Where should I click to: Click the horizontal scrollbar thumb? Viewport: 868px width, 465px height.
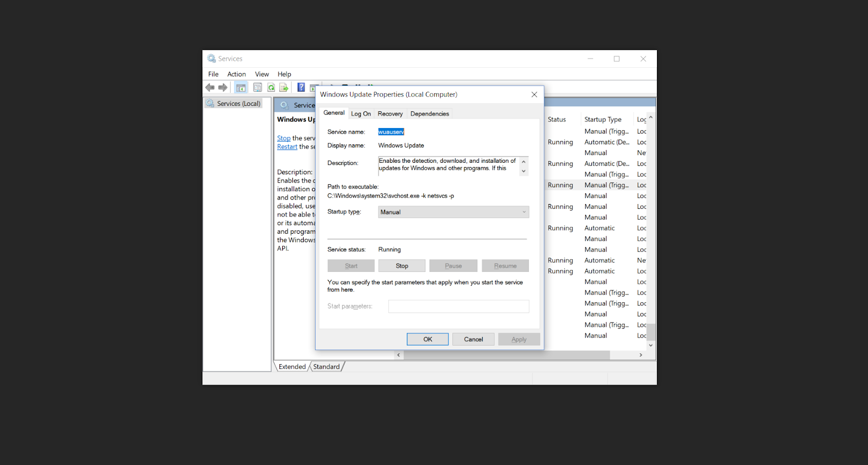click(507, 355)
